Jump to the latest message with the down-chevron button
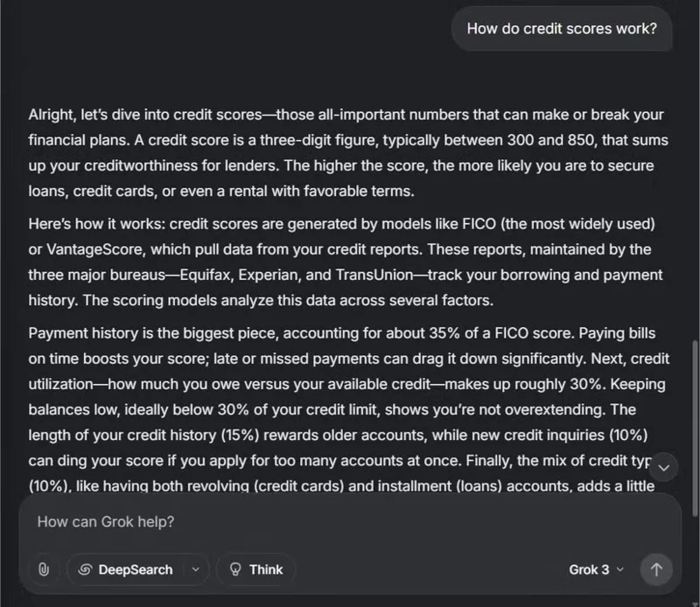This screenshot has height=607, width=700. point(664,468)
